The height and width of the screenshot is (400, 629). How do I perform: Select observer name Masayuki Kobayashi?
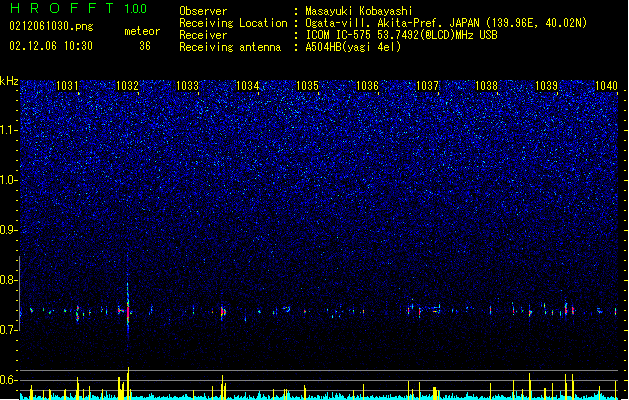coord(359,11)
